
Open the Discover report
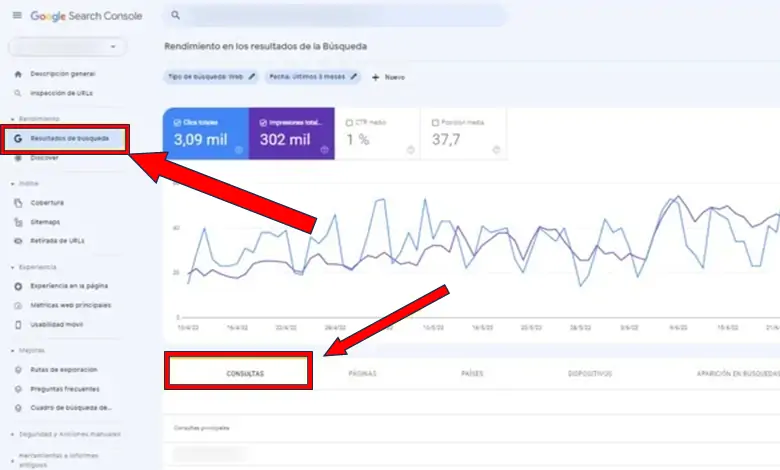[44, 158]
